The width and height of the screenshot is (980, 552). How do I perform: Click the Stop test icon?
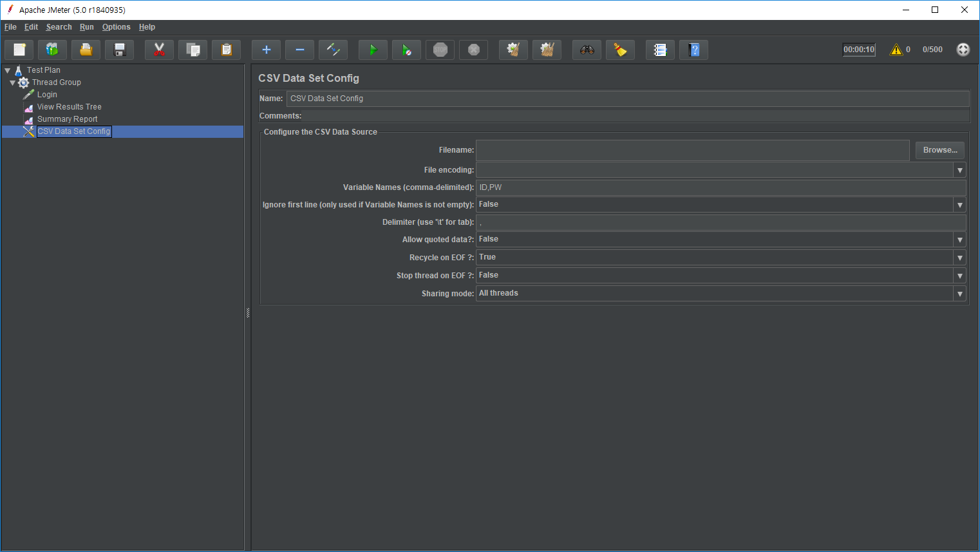pos(440,50)
